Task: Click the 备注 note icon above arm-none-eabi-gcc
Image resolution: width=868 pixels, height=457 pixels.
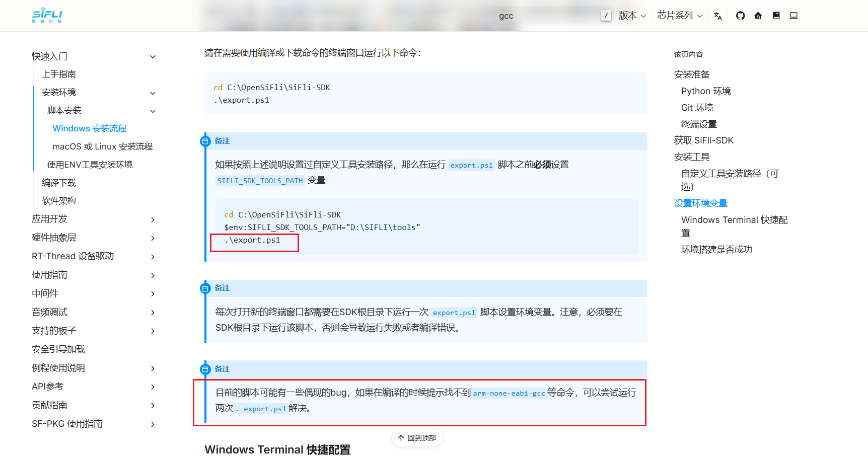Action: coord(205,369)
